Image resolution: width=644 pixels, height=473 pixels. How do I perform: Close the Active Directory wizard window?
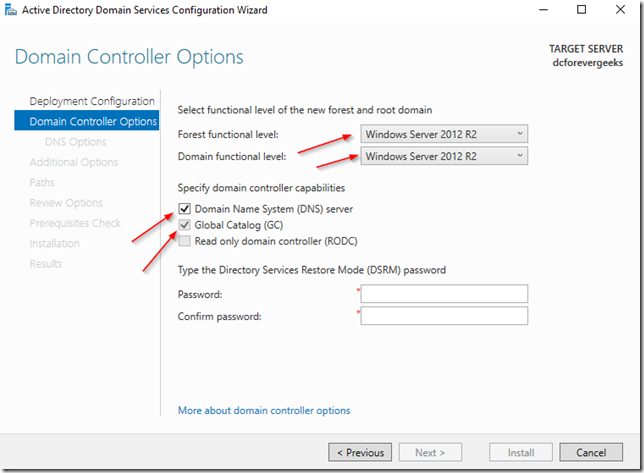point(624,10)
